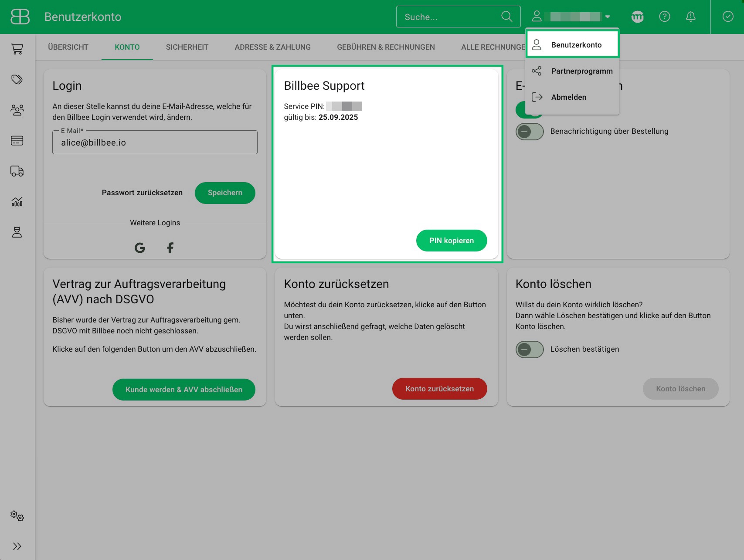Click Kunde werden & AVV abschließen

[x=184, y=390]
